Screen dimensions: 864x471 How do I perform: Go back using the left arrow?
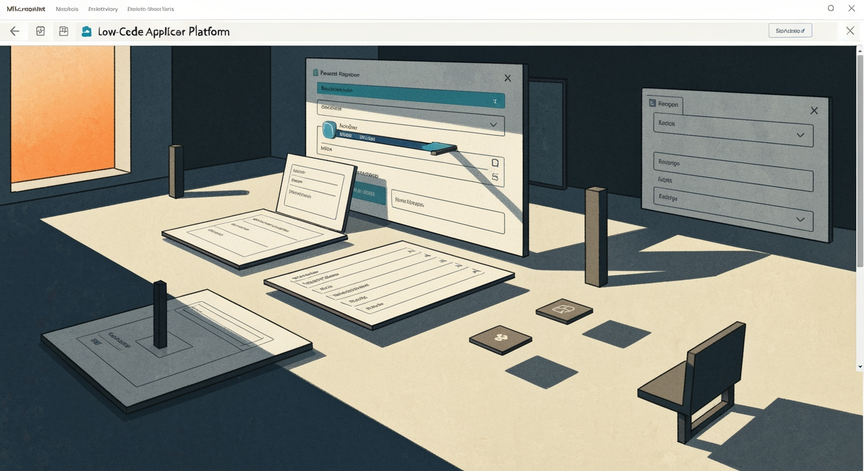click(14, 31)
